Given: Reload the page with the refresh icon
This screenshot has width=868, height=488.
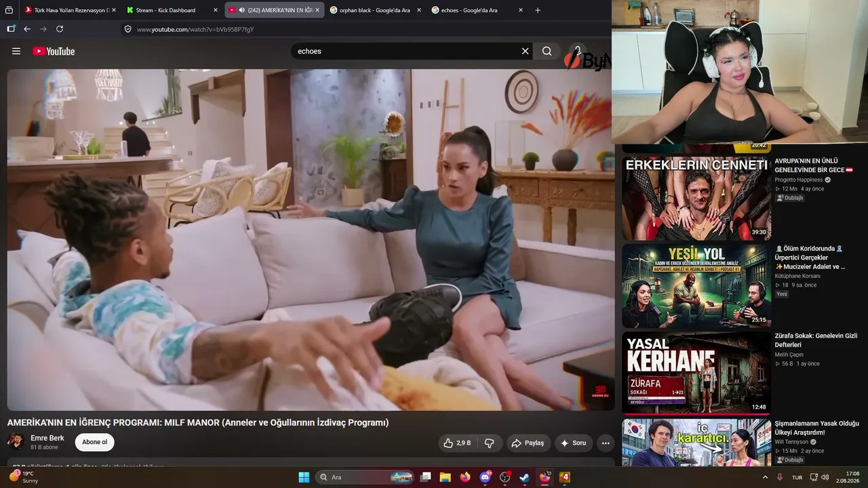Looking at the screenshot, I should tap(60, 29).
